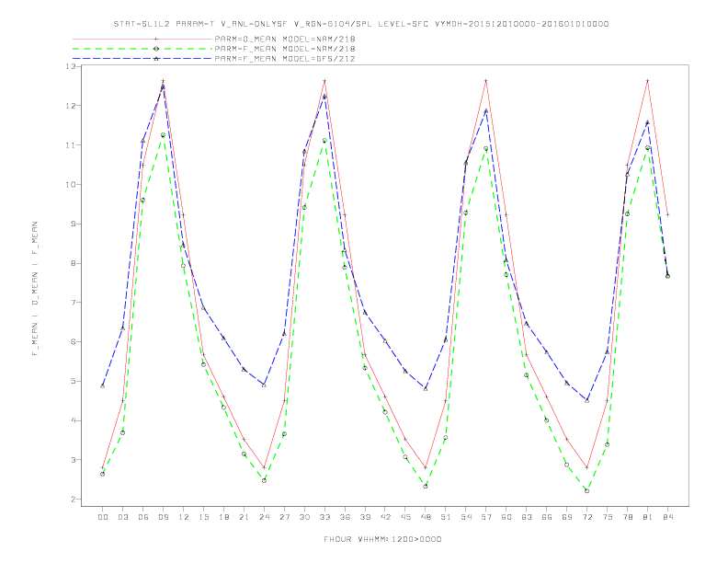Click the x-axis tick label 12
The image size is (728, 563).
(184, 517)
